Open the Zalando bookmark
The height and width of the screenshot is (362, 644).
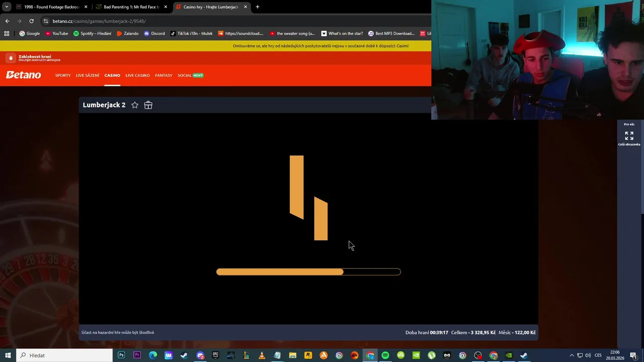point(127,34)
